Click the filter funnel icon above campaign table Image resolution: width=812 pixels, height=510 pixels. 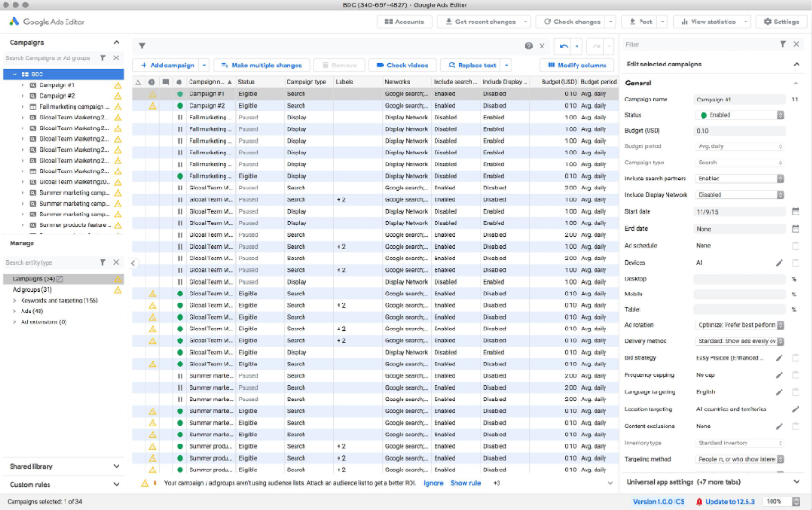click(142, 46)
